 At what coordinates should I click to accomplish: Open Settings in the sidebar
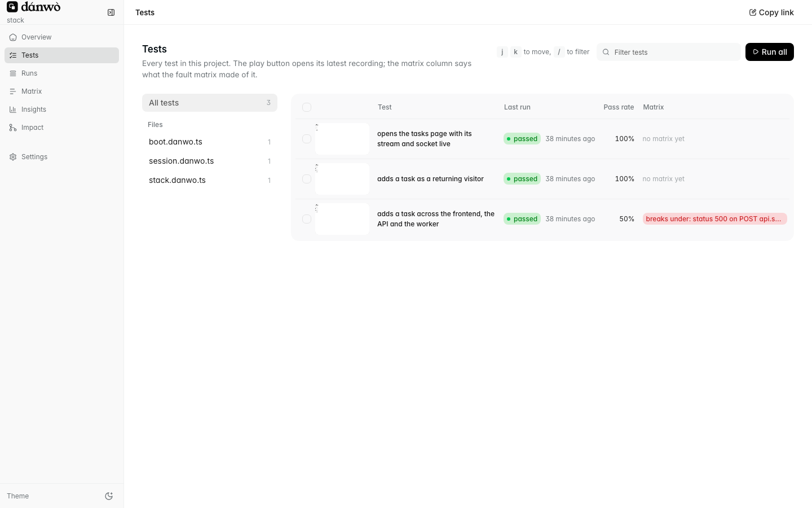(61, 157)
